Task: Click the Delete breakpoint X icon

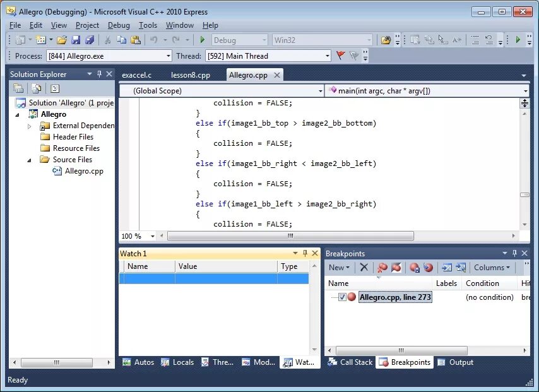Action: pyautogui.click(x=364, y=267)
